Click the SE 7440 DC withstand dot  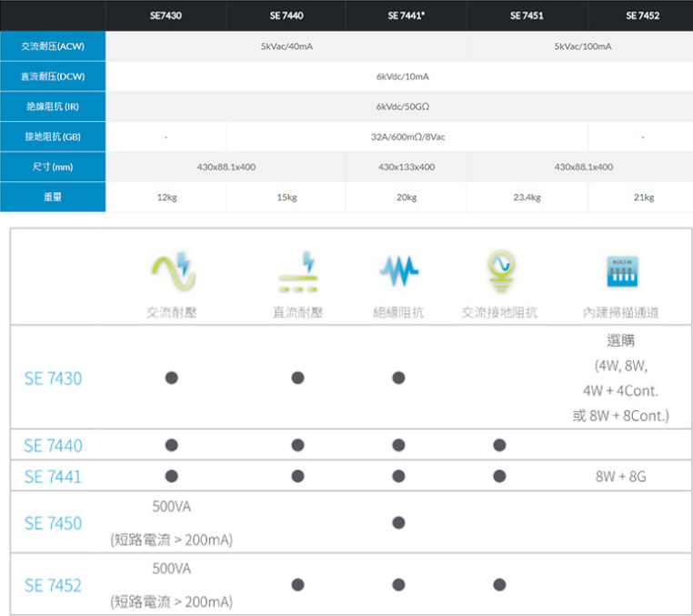(298, 445)
